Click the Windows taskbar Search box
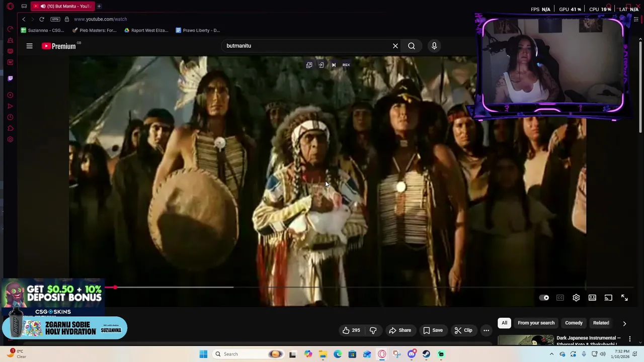Image resolution: width=644 pixels, height=362 pixels. pyautogui.click(x=248, y=354)
